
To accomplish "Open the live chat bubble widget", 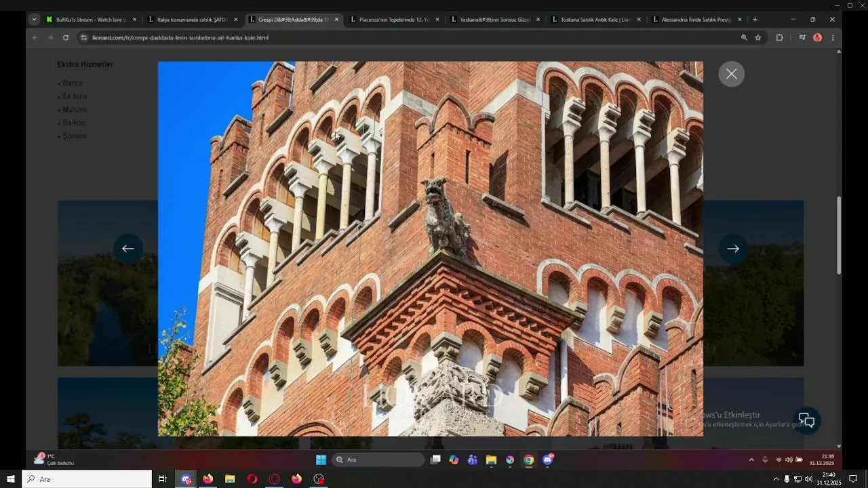I will pos(806,420).
